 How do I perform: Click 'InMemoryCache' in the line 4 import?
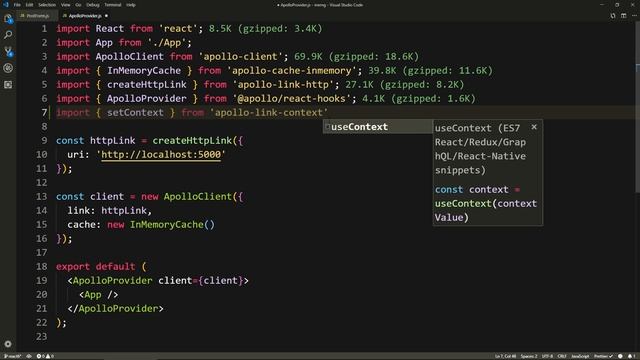click(x=144, y=71)
